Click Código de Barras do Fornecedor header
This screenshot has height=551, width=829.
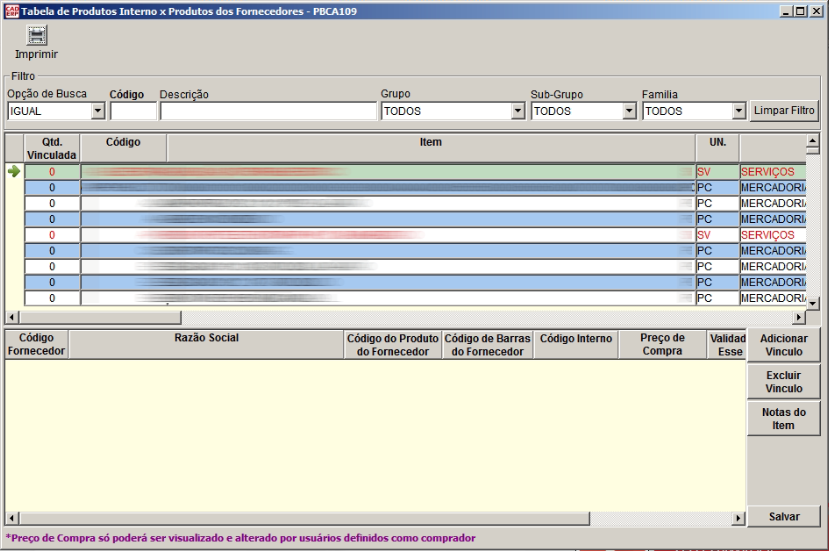point(487,344)
